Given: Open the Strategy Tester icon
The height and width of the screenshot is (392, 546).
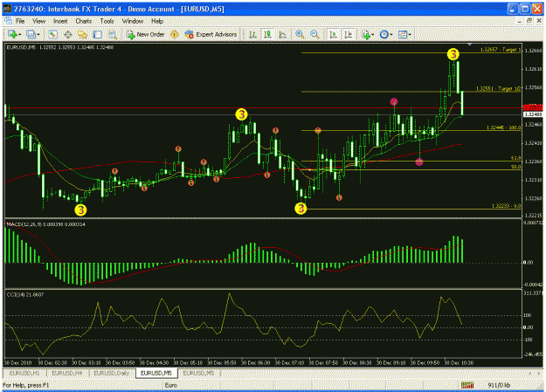Looking at the screenshot, I should [113, 34].
